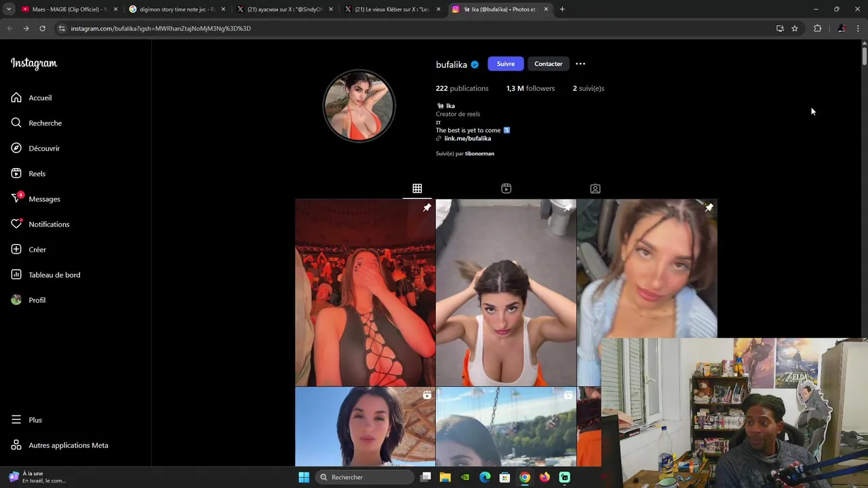The width and height of the screenshot is (868, 488).
Task: Open Recherche in Instagram sidebar
Action: (x=37, y=123)
